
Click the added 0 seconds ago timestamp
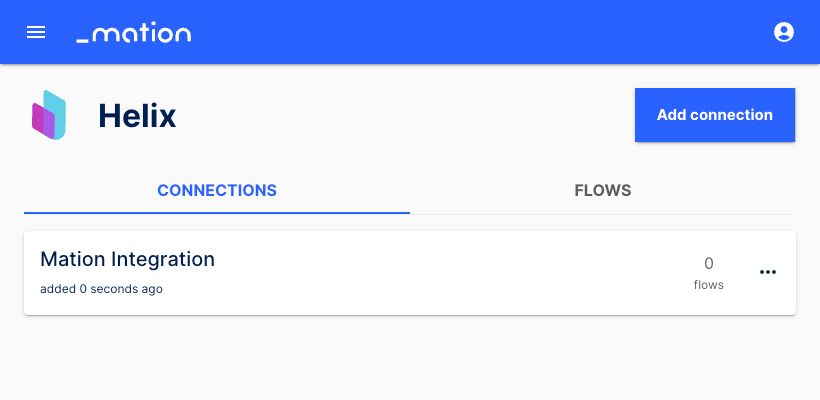[101, 289]
